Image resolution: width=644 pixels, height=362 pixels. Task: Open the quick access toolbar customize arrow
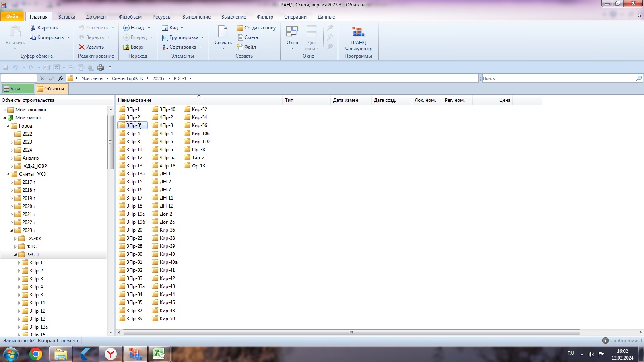point(110,68)
